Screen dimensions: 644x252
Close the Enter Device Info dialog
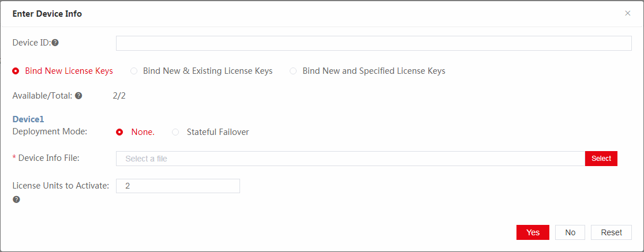(x=628, y=13)
